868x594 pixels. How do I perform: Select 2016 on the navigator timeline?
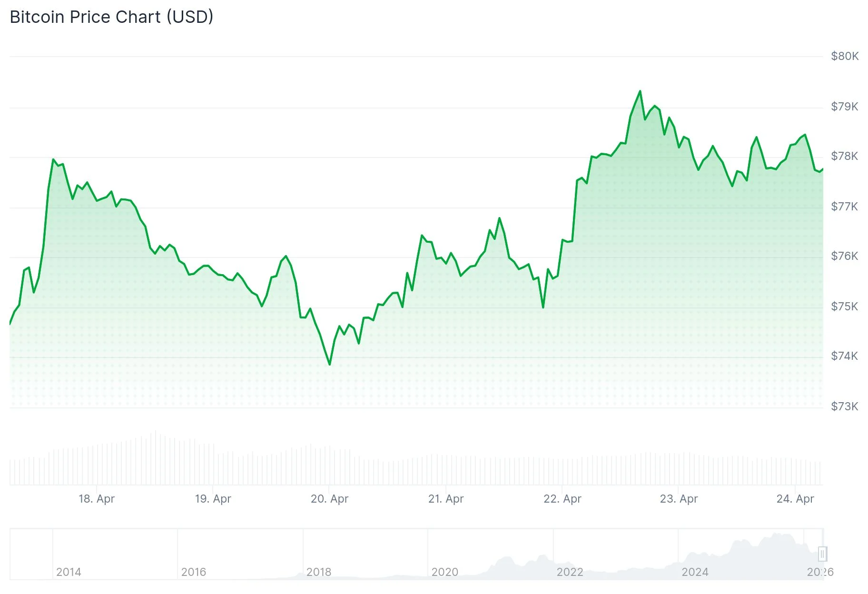[194, 572]
